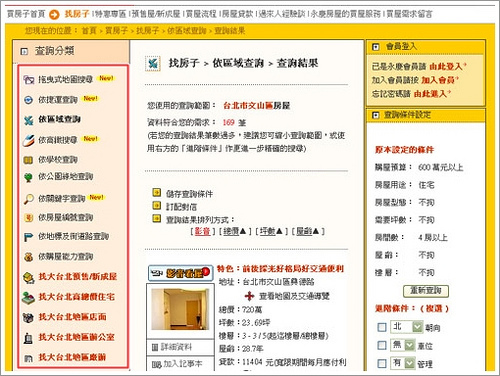Open 買屋需求留言 in top navigation
Image resolution: width=500 pixels, height=376 pixels.
(x=409, y=14)
